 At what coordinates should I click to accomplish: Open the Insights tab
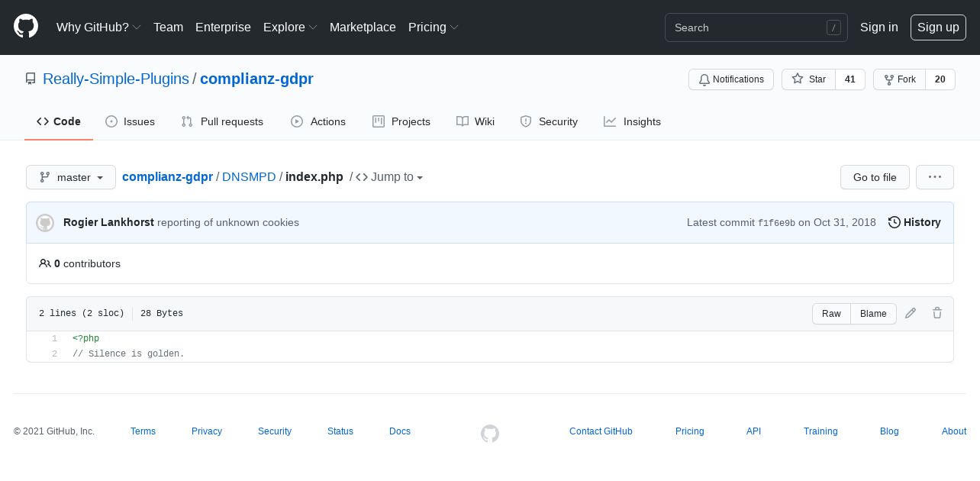(x=632, y=121)
